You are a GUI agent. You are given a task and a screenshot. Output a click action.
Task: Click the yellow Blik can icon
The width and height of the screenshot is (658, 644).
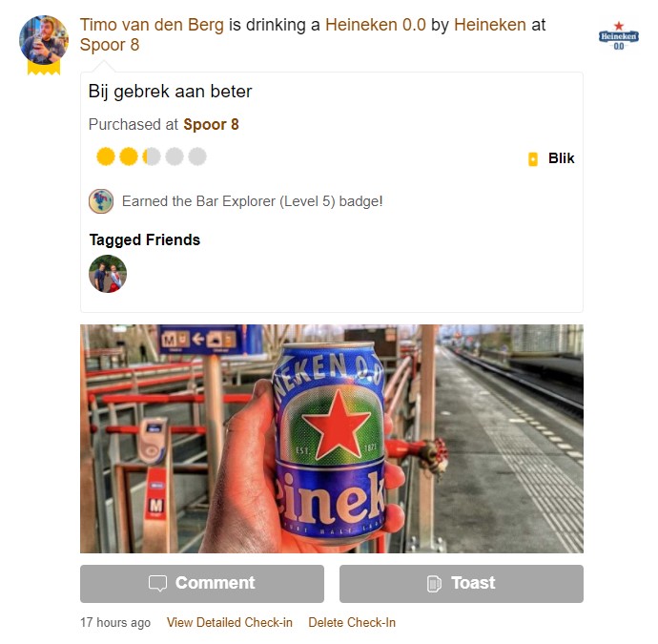pos(532,159)
